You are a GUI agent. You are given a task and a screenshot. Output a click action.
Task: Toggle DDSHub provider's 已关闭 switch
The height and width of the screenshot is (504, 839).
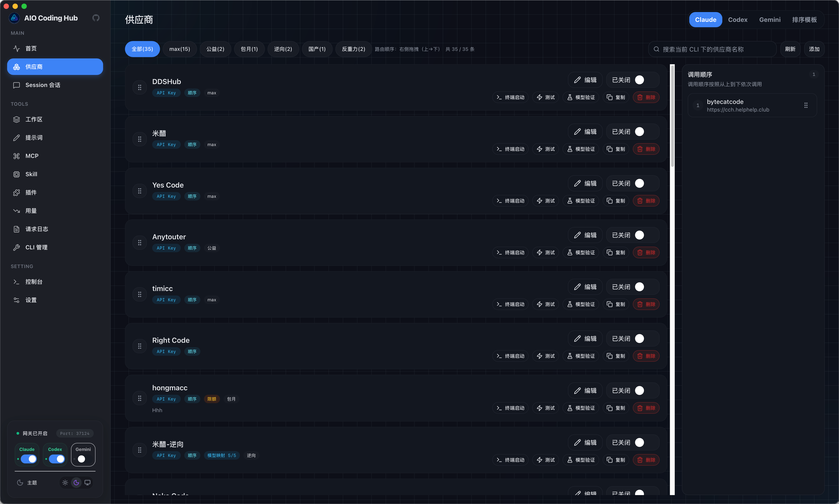pyautogui.click(x=644, y=80)
